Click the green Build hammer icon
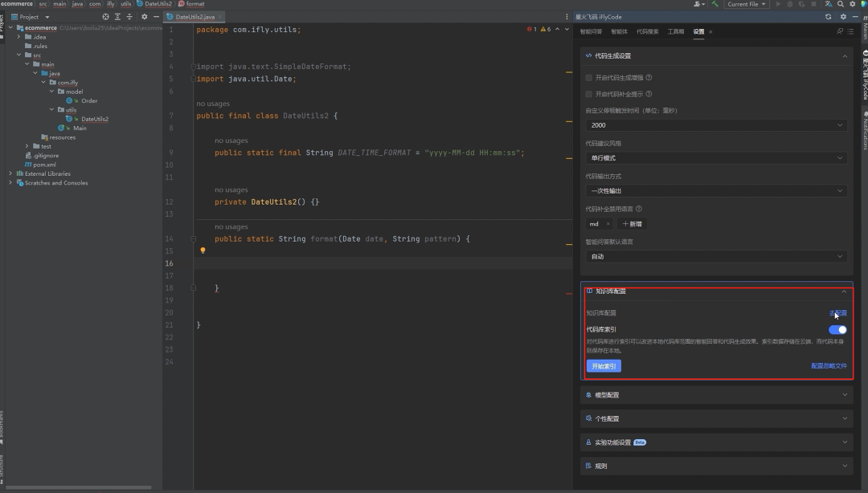Screen dimensions: 868x493 (x=714, y=4)
